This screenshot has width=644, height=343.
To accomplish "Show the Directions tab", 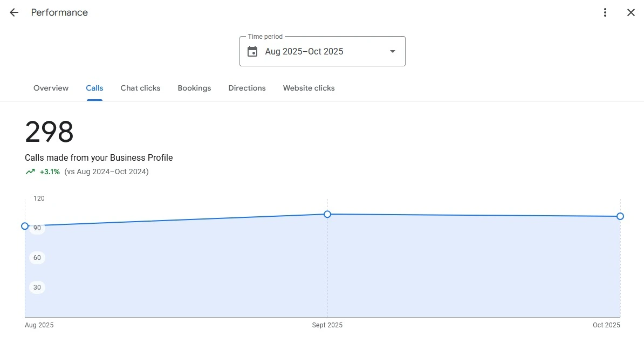I will (x=247, y=88).
